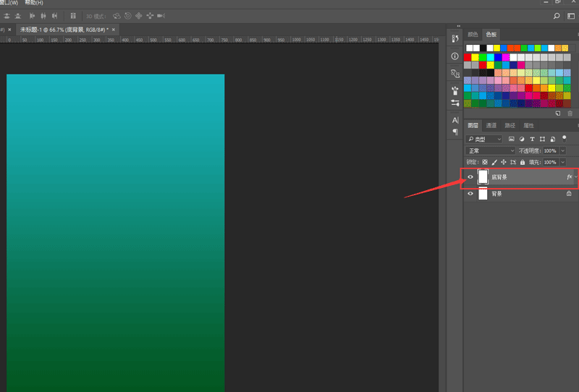Click the 填充 fill value field
This screenshot has width=579, height=392.
pyautogui.click(x=550, y=162)
